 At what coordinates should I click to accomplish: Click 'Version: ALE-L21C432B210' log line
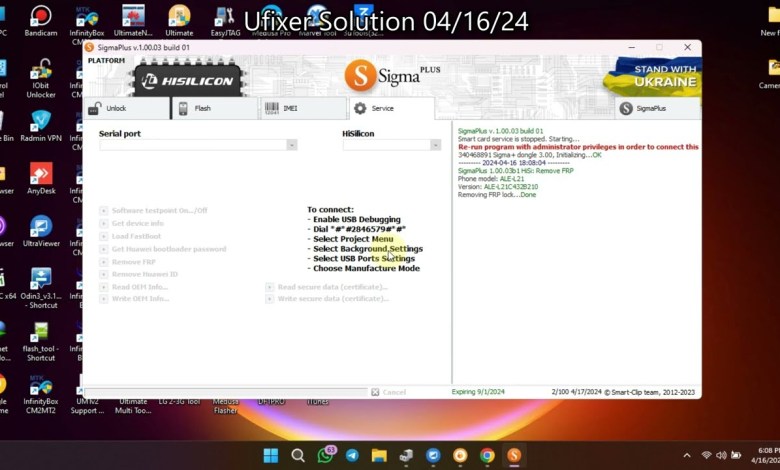point(498,187)
